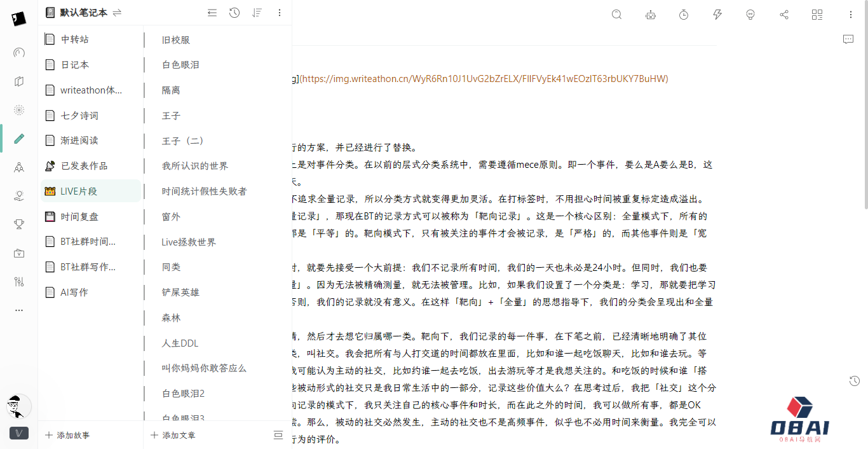Open the editor's three-dot more menu
The image size is (868, 449).
(x=851, y=15)
